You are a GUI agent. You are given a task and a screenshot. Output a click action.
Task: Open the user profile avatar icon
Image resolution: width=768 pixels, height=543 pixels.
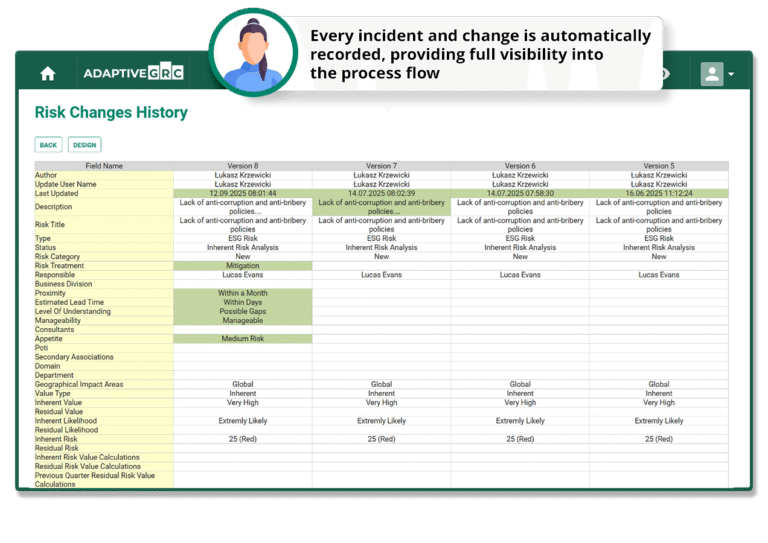[x=712, y=74]
